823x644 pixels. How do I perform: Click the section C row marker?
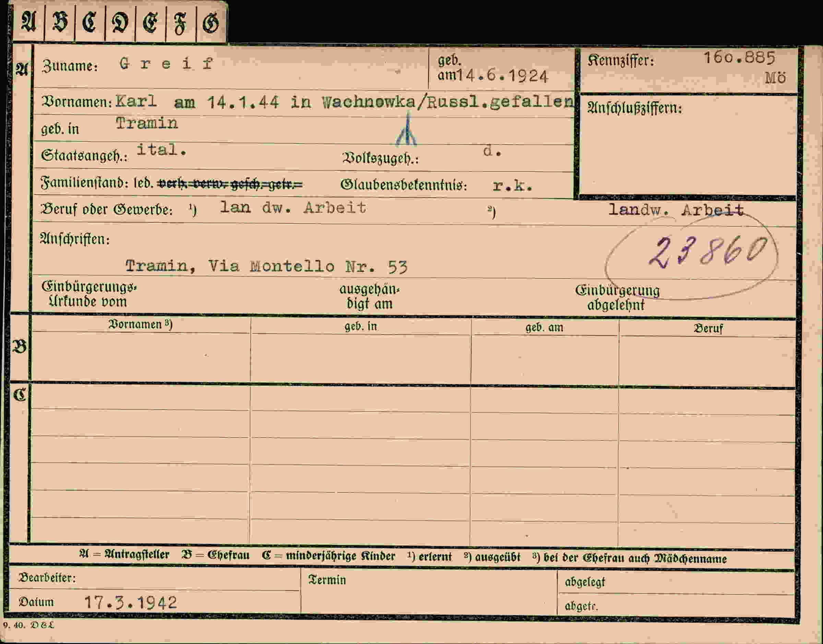[x=20, y=395]
